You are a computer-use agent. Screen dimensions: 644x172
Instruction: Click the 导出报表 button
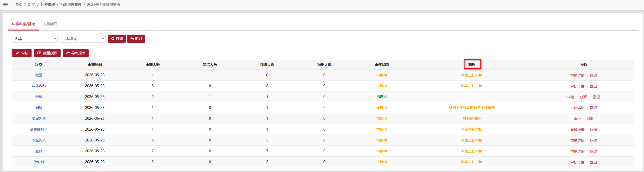point(76,53)
